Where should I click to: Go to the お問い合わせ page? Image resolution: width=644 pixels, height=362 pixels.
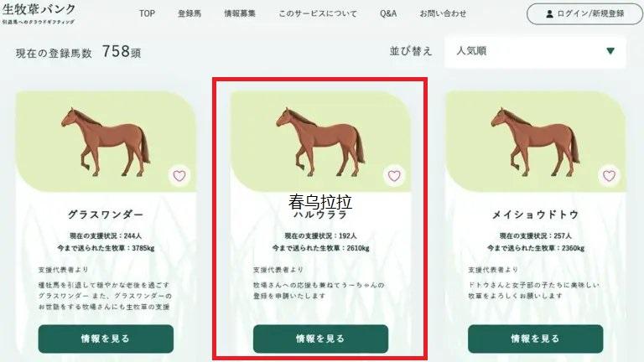[x=443, y=13]
